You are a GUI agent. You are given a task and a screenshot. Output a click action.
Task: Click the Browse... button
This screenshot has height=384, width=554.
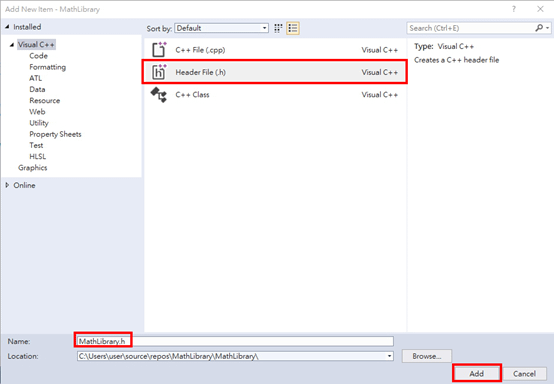426,356
